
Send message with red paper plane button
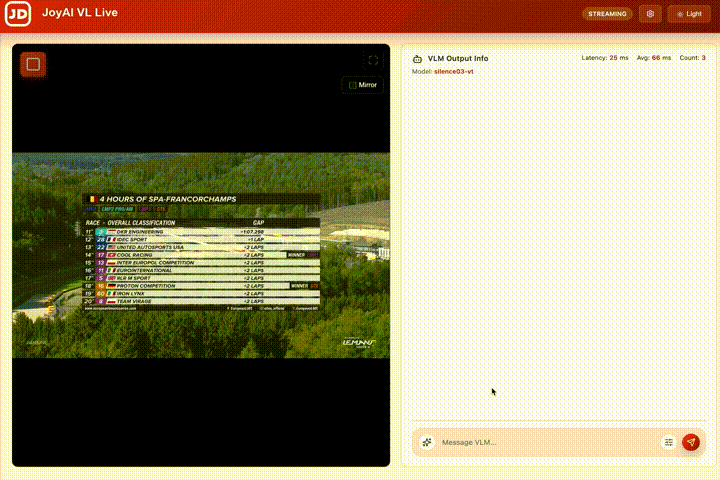point(691,442)
